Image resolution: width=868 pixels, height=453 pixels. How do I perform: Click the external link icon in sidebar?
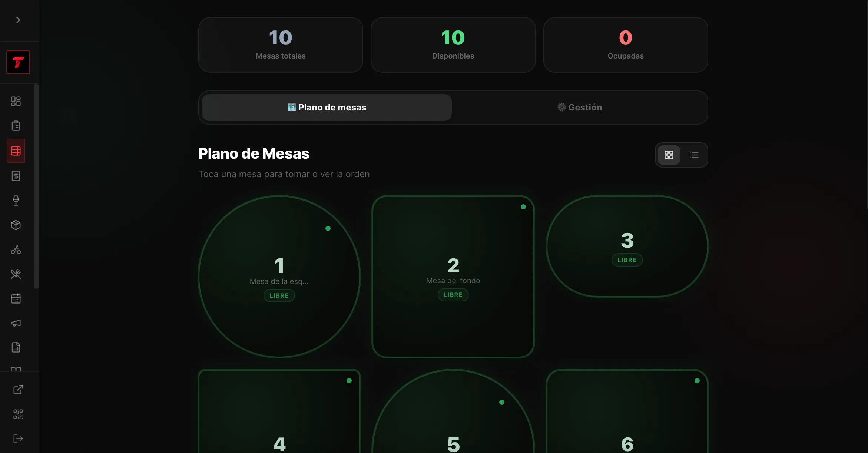(18, 390)
